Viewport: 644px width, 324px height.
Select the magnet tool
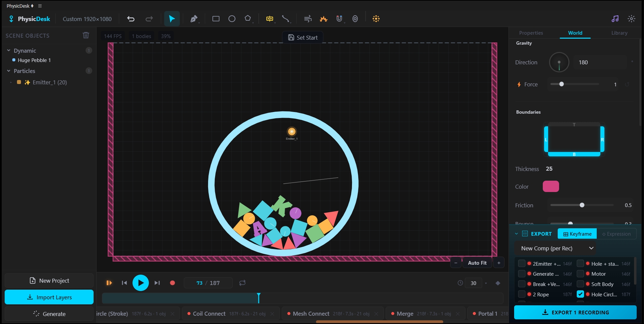tap(339, 19)
